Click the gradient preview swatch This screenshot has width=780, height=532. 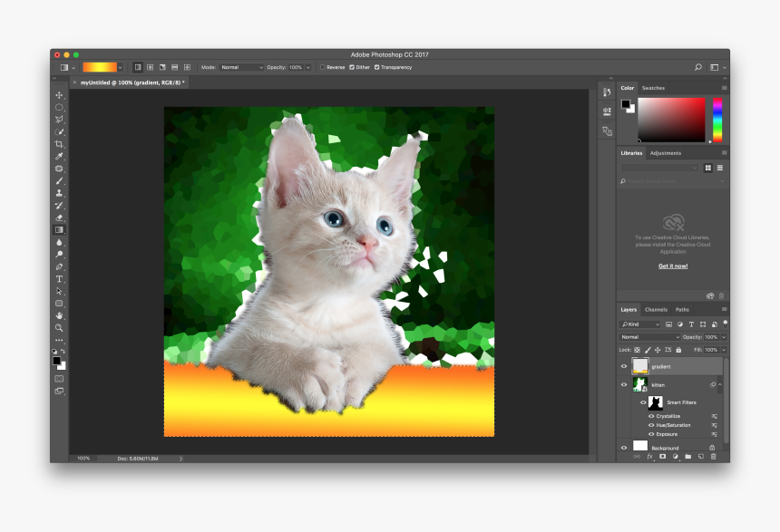coord(100,67)
